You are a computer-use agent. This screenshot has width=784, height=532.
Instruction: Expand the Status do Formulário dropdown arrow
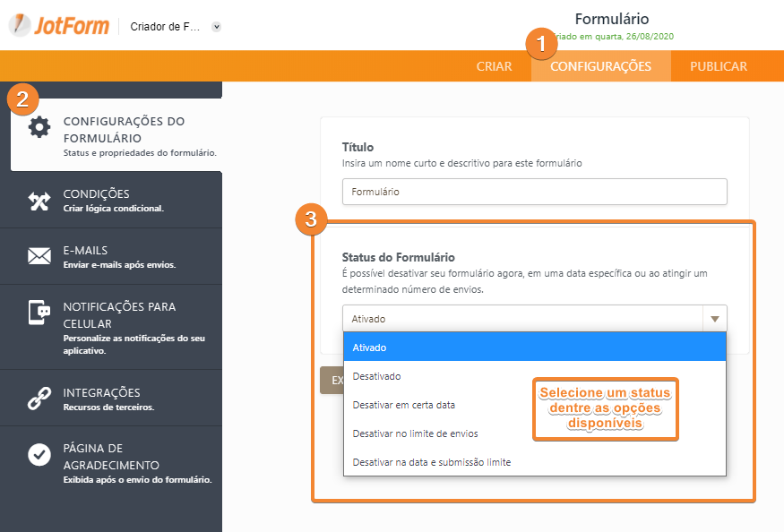(714, 319)
